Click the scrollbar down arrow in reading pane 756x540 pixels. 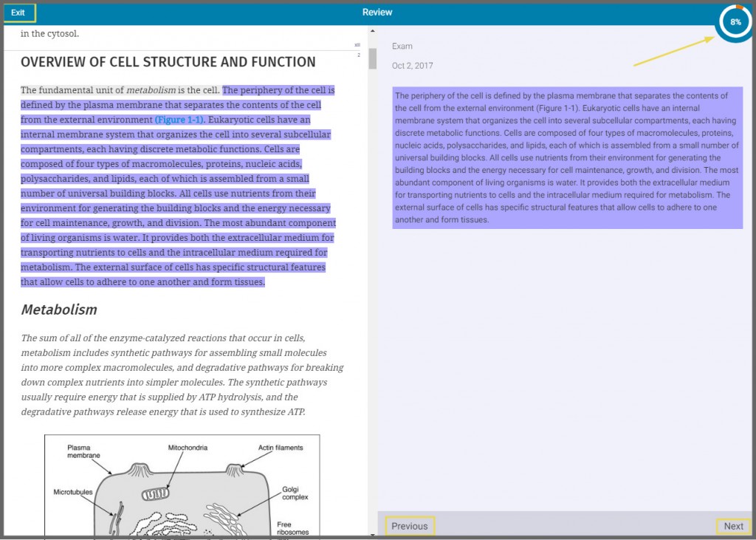pos(372,533)
